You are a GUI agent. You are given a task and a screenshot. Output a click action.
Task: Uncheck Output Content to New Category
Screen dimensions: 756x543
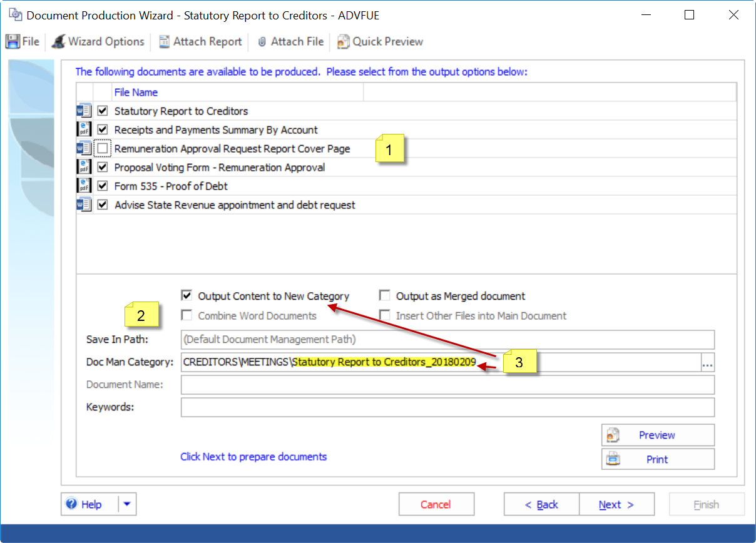tap(186, 296)
